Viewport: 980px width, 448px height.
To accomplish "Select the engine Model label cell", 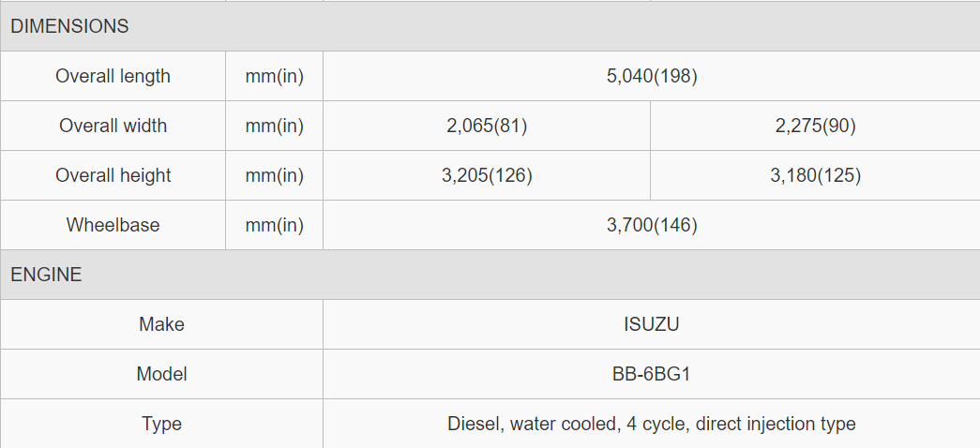I will pos(162,374).
